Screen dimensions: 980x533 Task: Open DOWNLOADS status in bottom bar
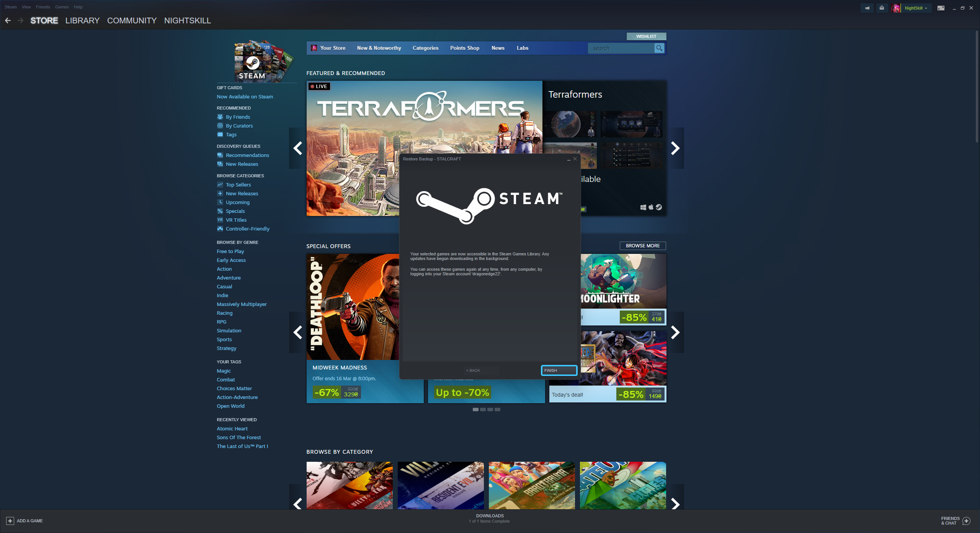coord(490,518)
